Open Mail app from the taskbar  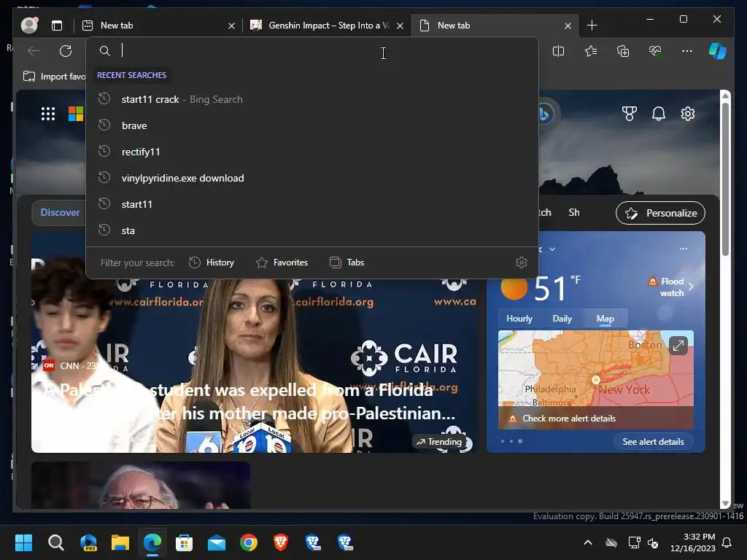tap(216, 542)
